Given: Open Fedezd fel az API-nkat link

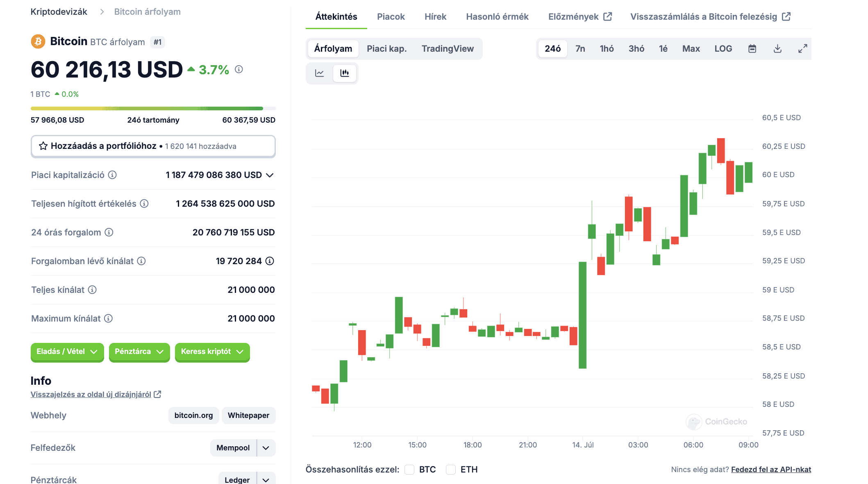Looking at the screenshot, I should (771, 470).
